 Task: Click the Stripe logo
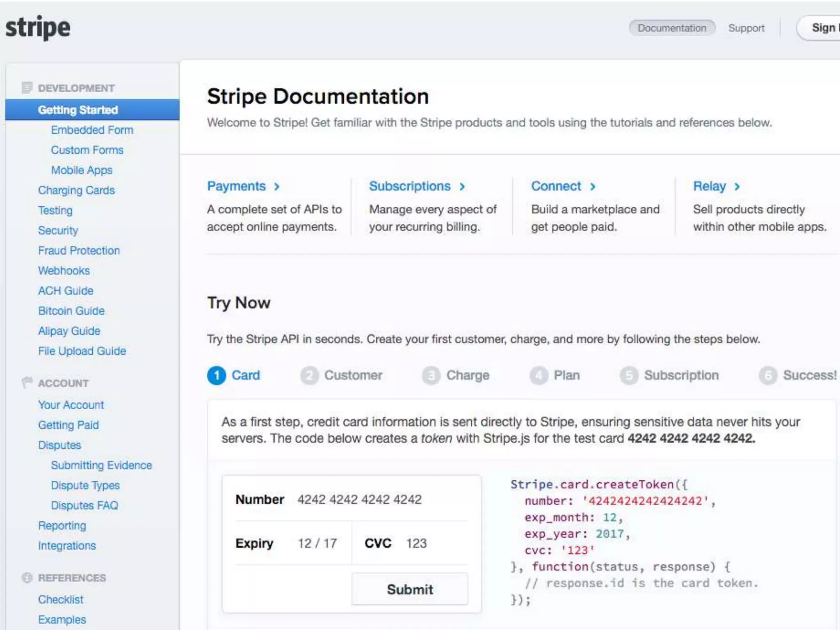(x=38, y=28)
